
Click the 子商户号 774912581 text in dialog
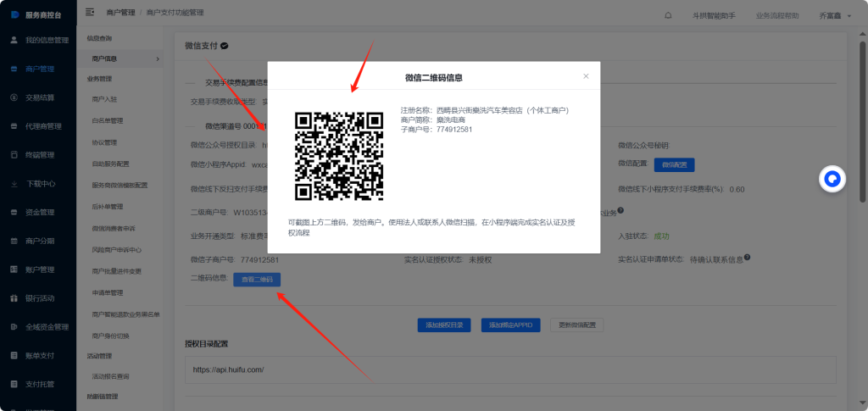[437, 130]
